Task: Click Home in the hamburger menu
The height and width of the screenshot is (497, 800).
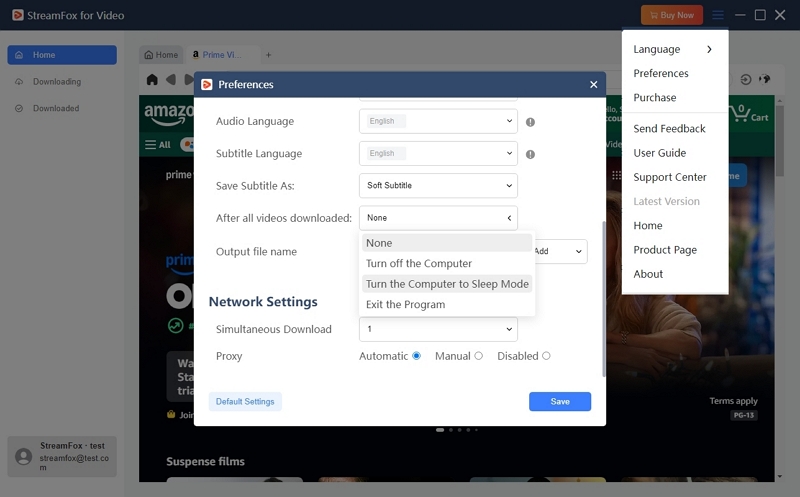Action: point(674,226)
